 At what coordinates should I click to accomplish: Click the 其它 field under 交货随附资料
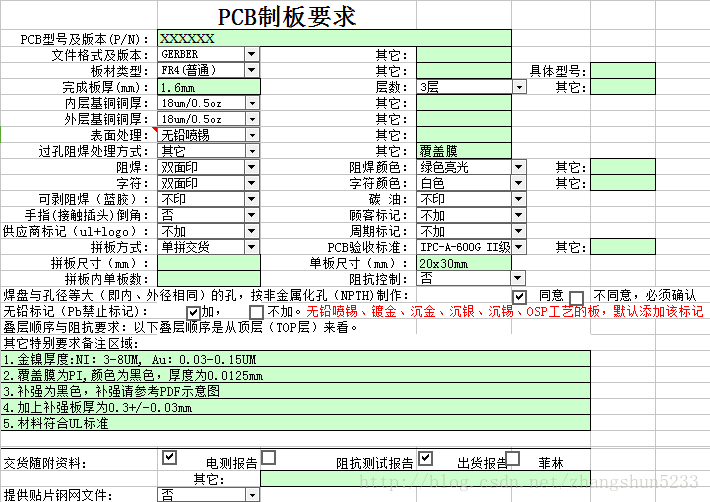point(426,479)
